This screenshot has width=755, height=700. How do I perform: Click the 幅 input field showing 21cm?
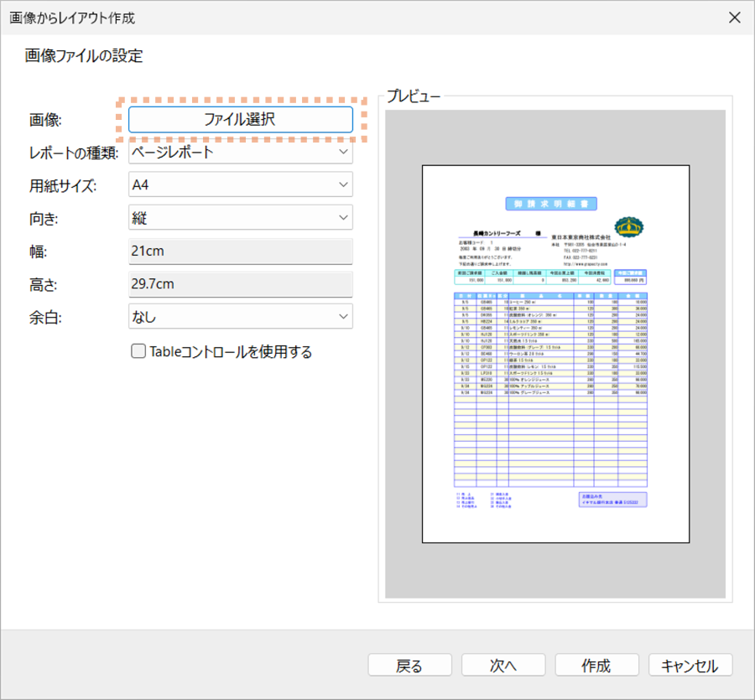tap(241, 250)
